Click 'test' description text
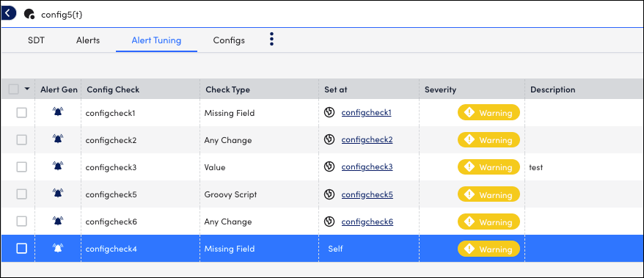Screen dimensions: 644x278 coord(536,167)
